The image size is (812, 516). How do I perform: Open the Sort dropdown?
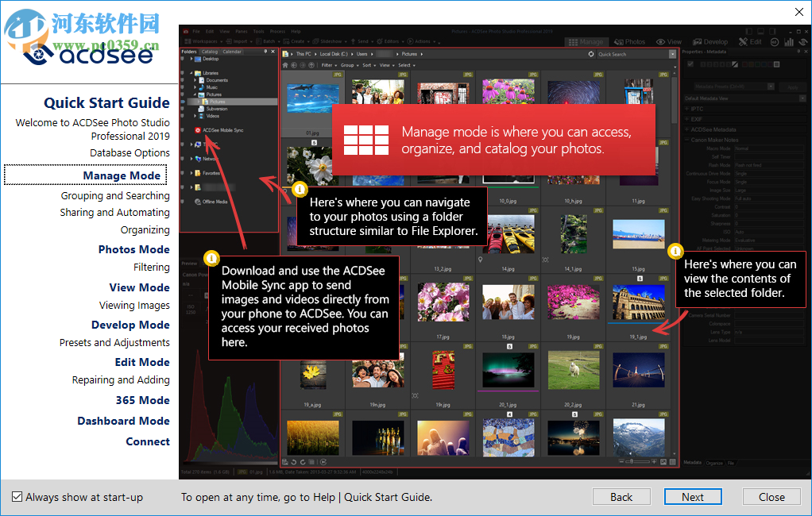[367, 65]
